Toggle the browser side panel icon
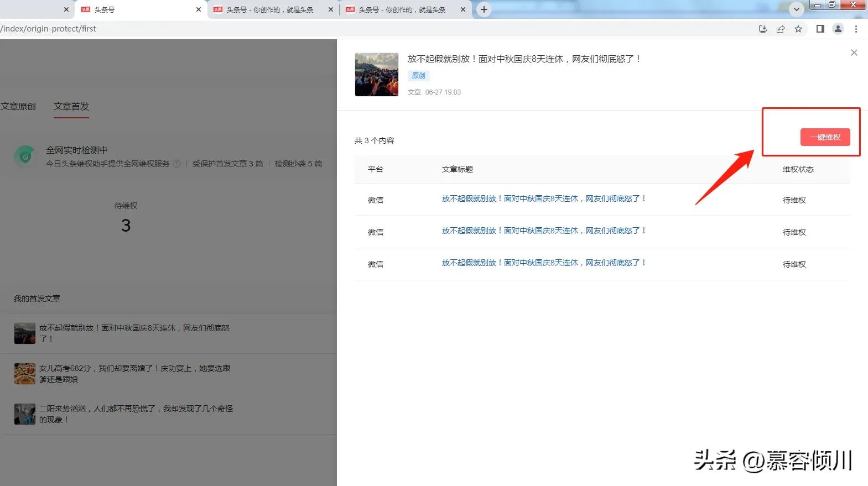 (x=820, y=29)
